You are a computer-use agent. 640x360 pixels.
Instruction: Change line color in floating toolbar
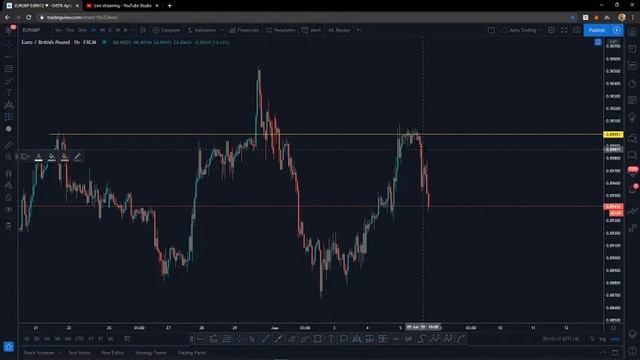click(38, 157)
